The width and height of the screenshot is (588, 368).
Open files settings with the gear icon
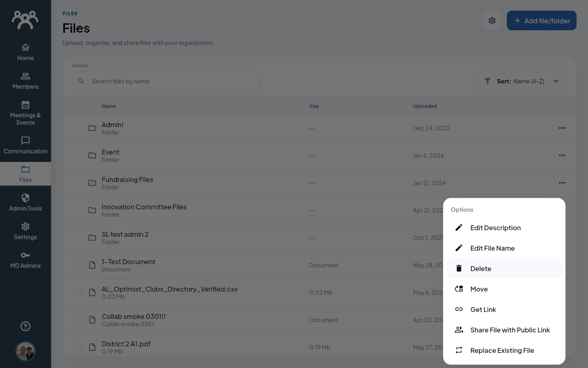492,20
